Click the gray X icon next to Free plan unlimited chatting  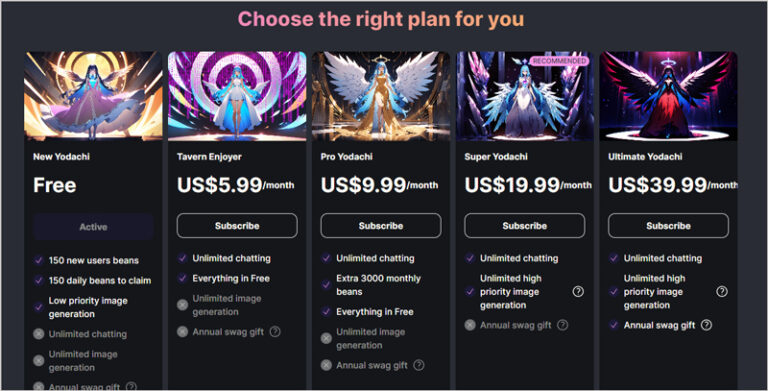tap(39, 334)
